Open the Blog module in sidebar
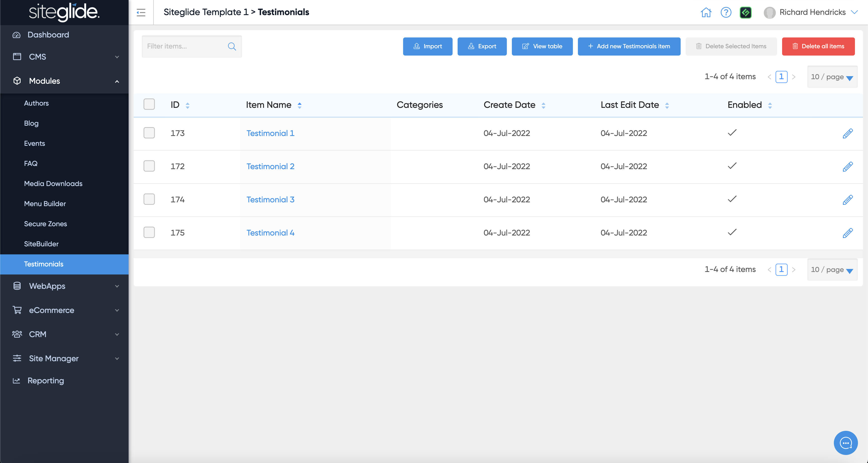 tap(31, 123)
